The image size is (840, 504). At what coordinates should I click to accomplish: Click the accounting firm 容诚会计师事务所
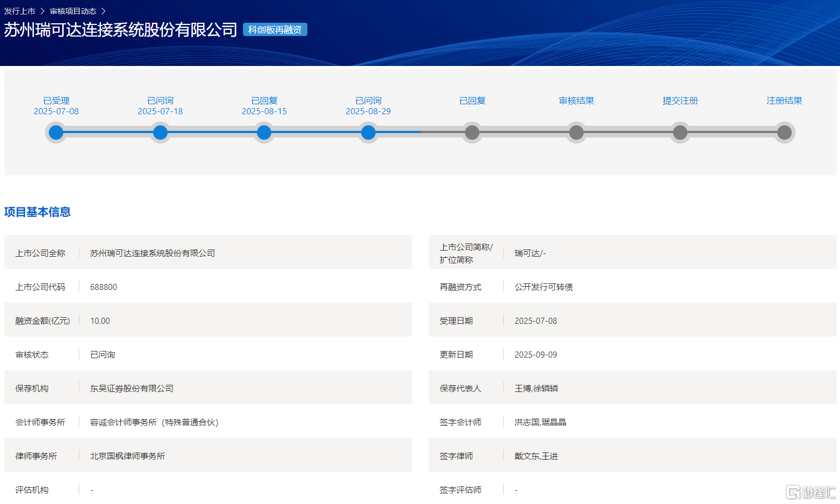pos(154,422)
